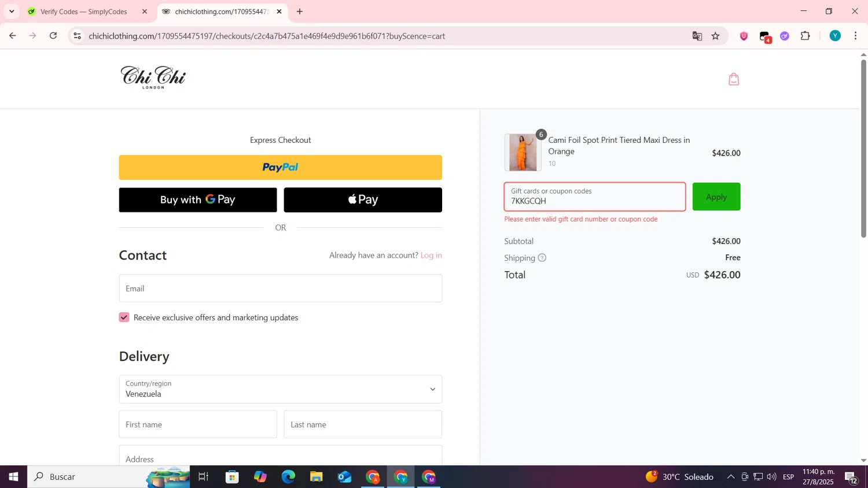The image size is (868, 488).
Task: Open the taskbar clock and date
Action: (x=818, y=477)
